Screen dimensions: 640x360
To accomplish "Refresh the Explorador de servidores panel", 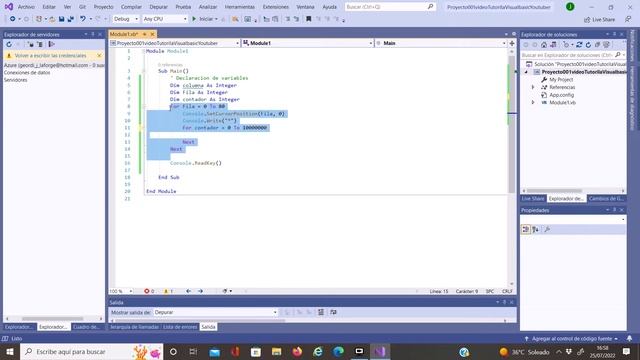I will coord(9,44).
